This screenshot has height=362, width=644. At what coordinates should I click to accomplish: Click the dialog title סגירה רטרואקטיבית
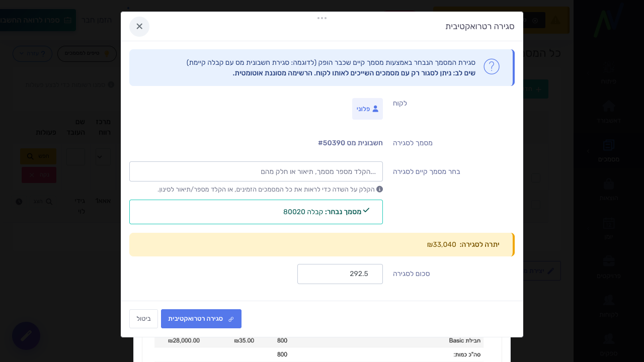(480, 26)
